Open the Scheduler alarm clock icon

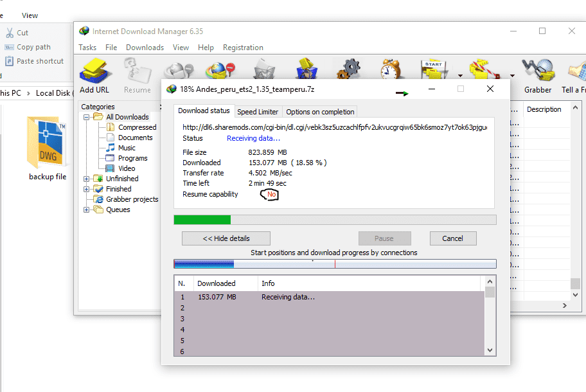(391, 69)
